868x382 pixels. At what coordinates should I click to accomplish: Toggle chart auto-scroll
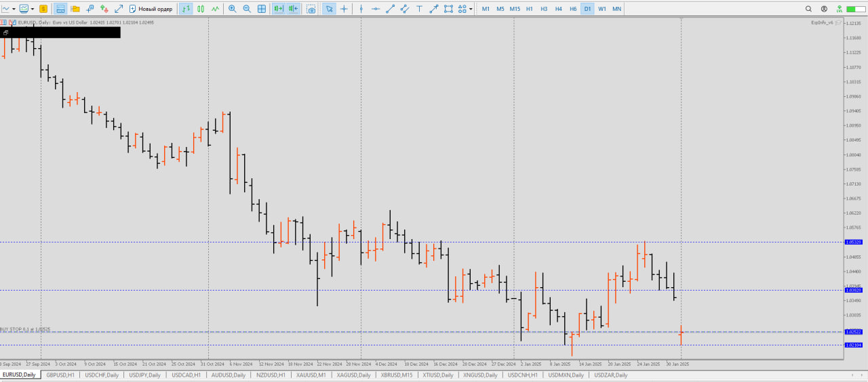coord(278,9)
